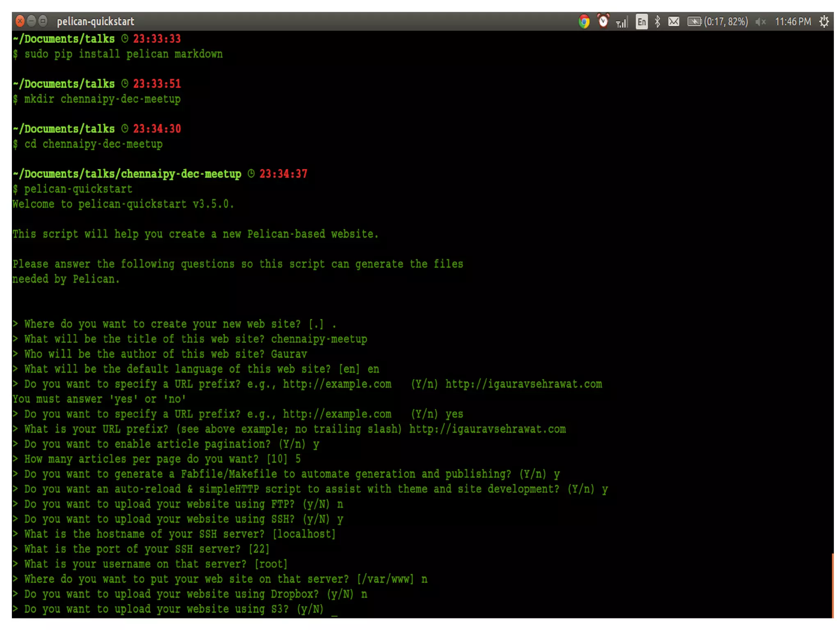Click the Dropbox upload question line
The image size is (840, 630).
click(x=189, y=594)
